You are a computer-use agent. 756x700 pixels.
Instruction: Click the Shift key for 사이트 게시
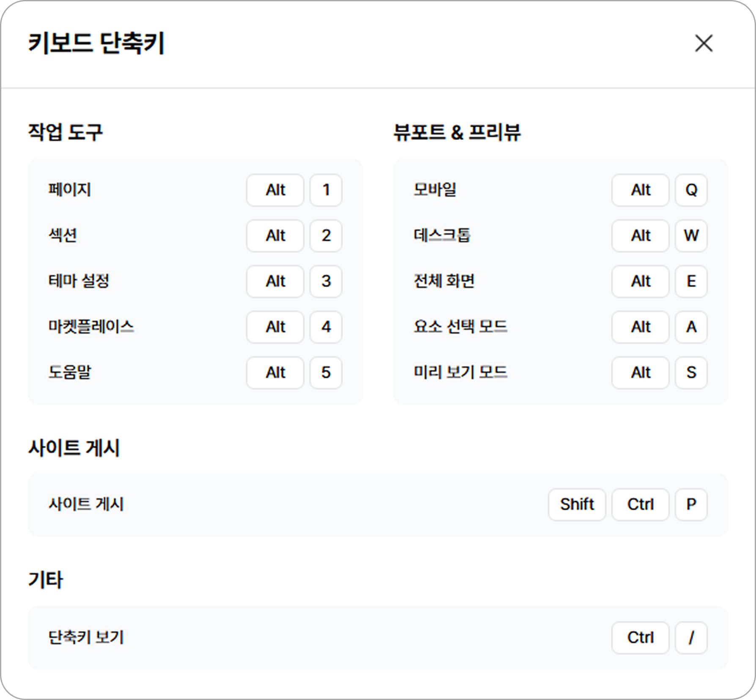pos(577,505)
